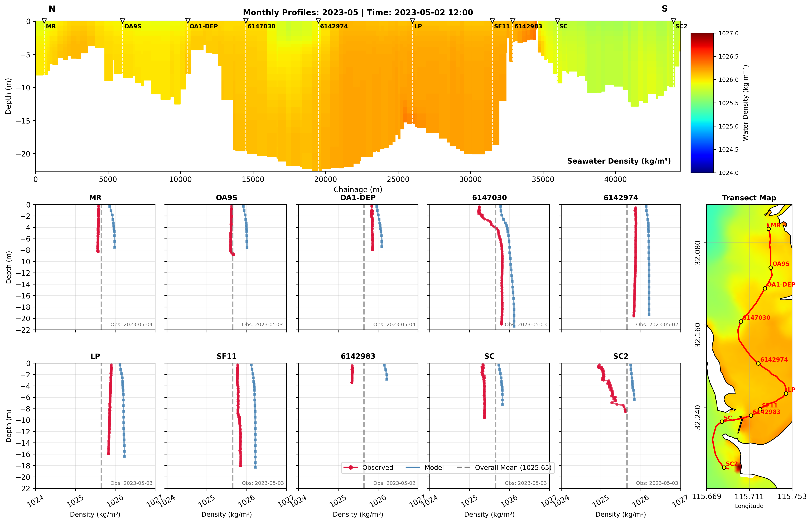Click the Transect Map title
Viewport: 812px width, 523px height.
(x=749, y=198)
